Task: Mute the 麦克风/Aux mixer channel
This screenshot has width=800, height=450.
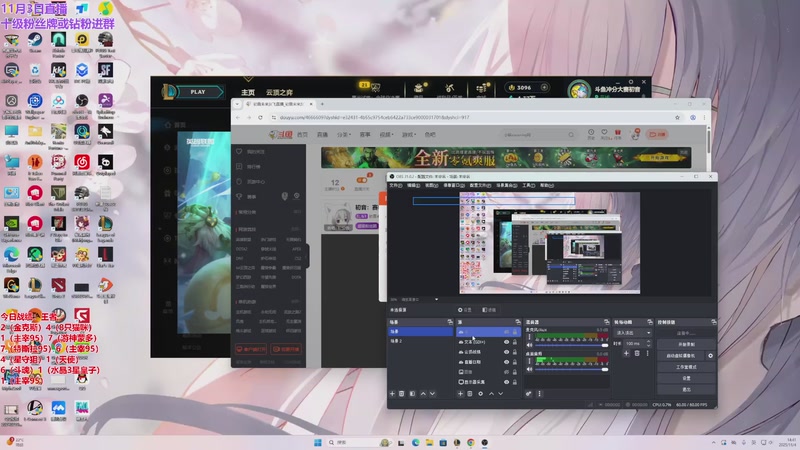Action: (x=529, y=345)
